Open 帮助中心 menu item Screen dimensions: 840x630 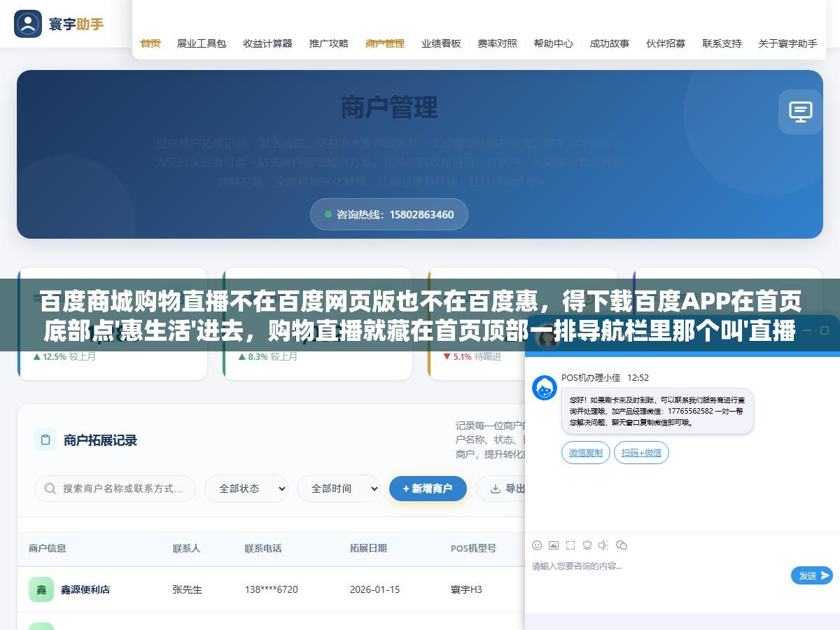(553, 43)
